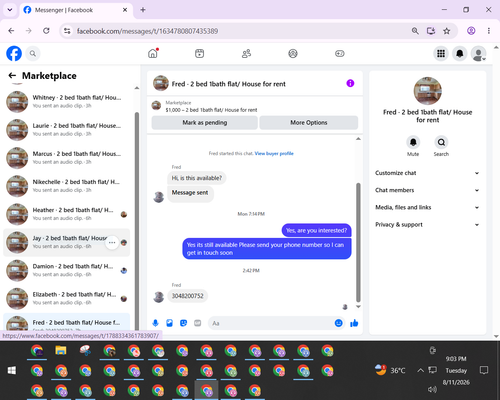Open the Gaming icon in top navigation
Viewport: 500px width, 400px height.
click(x=340, y=53)
